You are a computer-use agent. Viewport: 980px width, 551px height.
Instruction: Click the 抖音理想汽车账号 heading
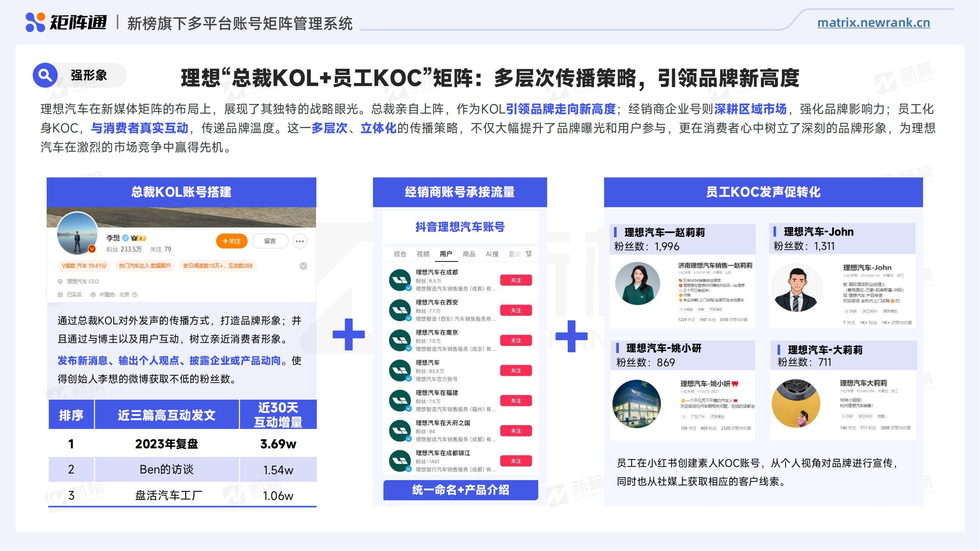pos(460,227)
